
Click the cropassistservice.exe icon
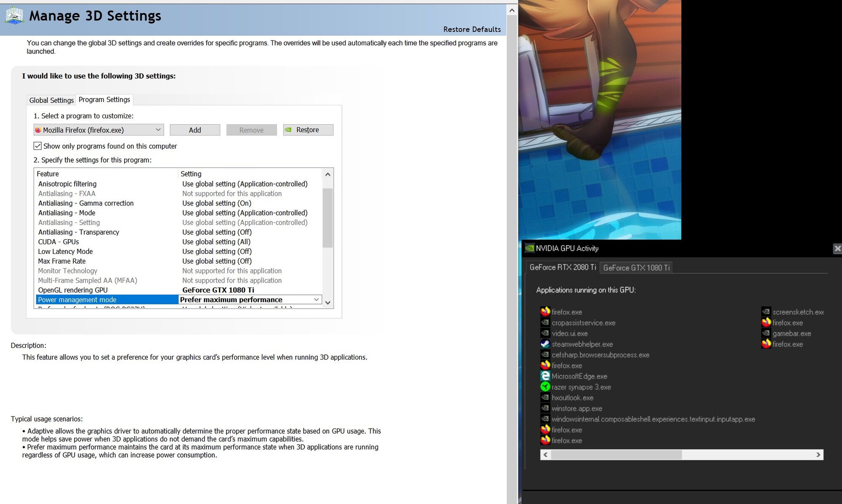pos(545,323)
